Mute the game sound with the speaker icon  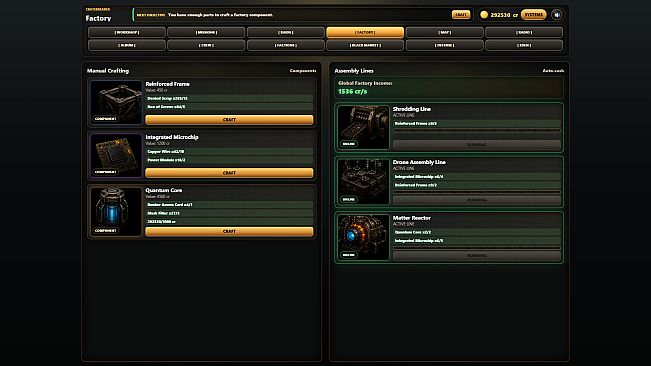557,15
